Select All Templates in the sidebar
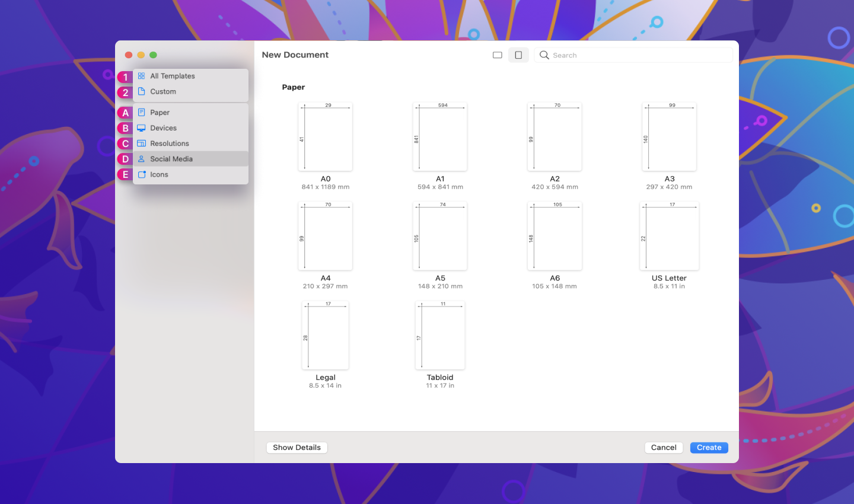854x504 pixels. click(190, 76)
